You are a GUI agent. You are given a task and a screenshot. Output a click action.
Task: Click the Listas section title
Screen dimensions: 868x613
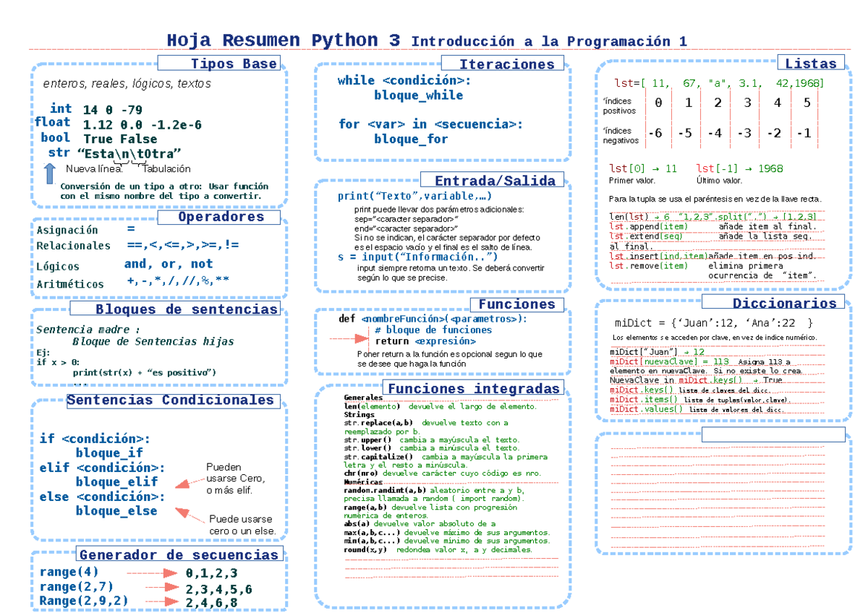(x=810, y=64)
